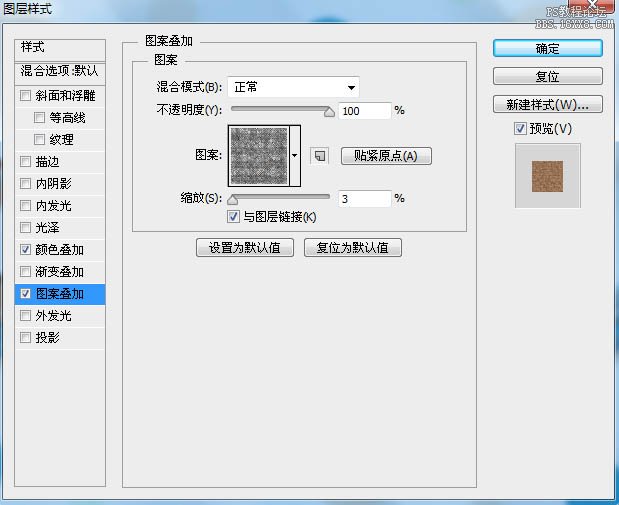This screenshot has width=619, height=505.
Task: Click the 贴紧原点(A) button
Action: tap(386, 156)
